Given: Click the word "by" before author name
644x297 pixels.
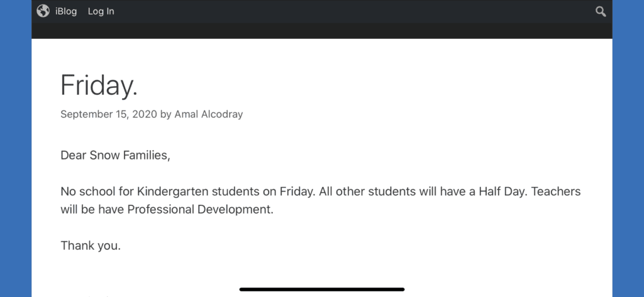Looking at the screenshot, I should click(x=166, y=114).
